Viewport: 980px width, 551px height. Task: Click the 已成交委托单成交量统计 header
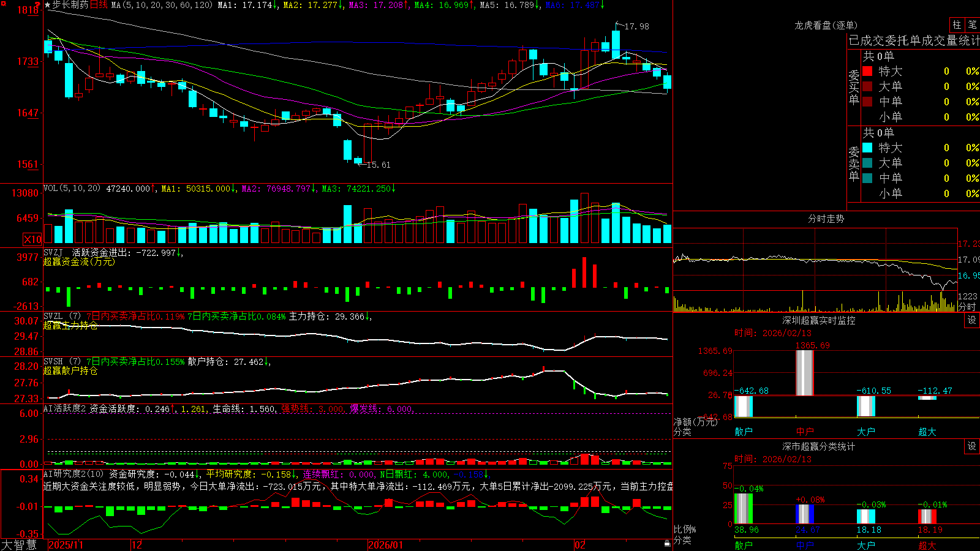(914, 40)
